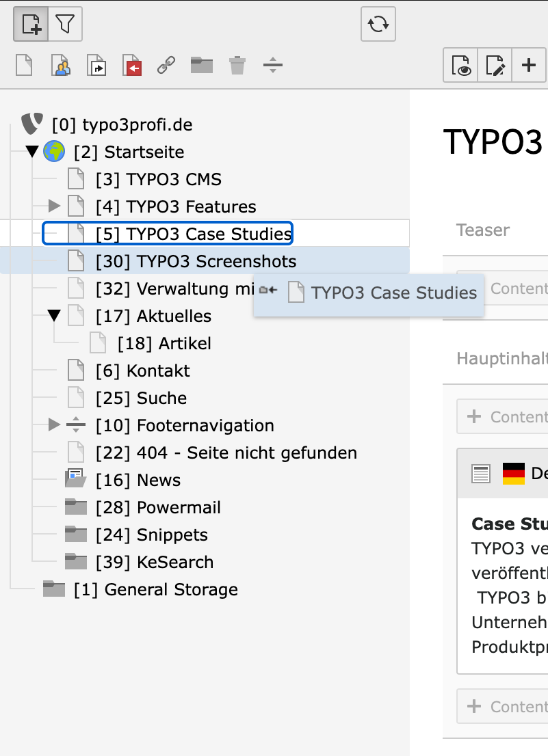548x756 pixels.
Task: Click the page icon of TYPO3 CMS
Action: click(76, 179)
